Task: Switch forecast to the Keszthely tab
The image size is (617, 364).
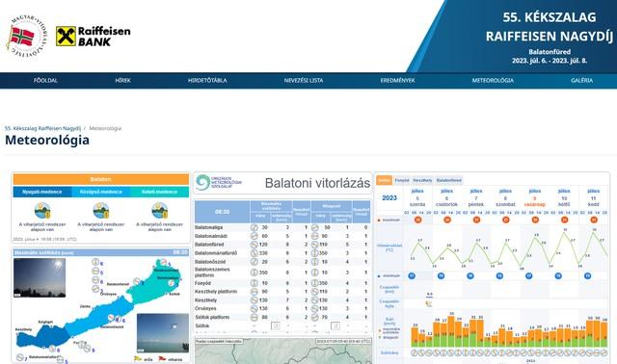Action: (x=422, y=180)
